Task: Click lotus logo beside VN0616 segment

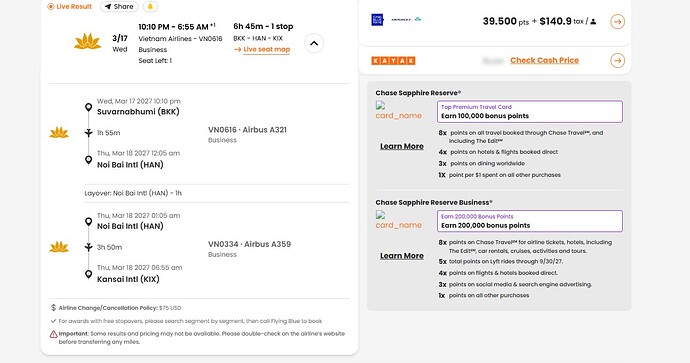Action: (x=59, y=132)
